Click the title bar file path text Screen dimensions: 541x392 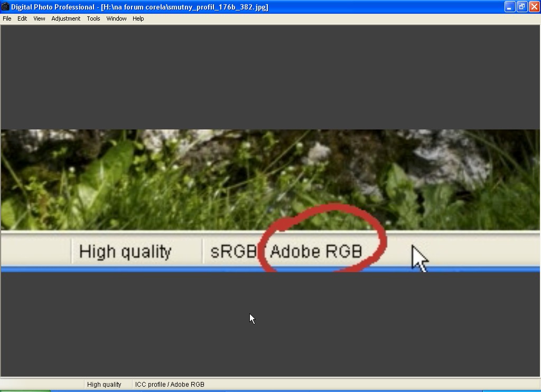coord(184,7)
